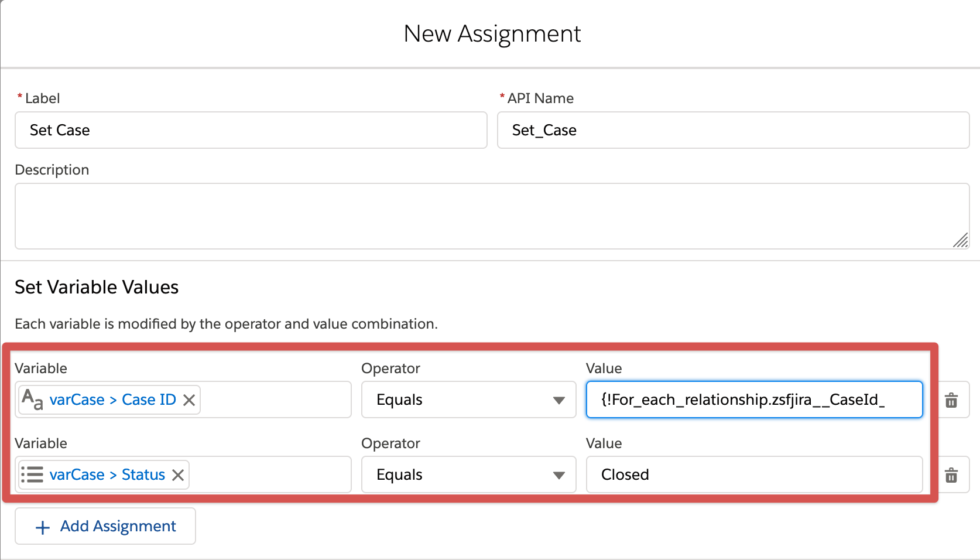Click the text type icon in Case ID pill
Image resolution: width=980 pixels, height=560 pixels.
click(x=32, y=400)
